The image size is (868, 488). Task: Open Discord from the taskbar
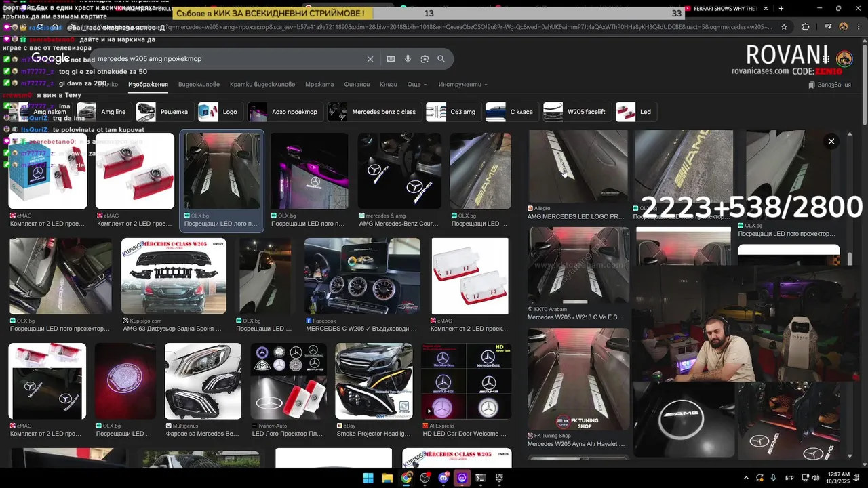click(443, 478)
